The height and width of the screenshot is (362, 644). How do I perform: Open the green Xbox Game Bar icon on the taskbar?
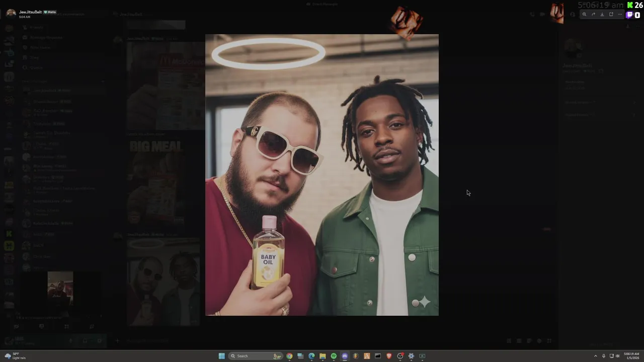pyautogui.click(x=422, y=356)
